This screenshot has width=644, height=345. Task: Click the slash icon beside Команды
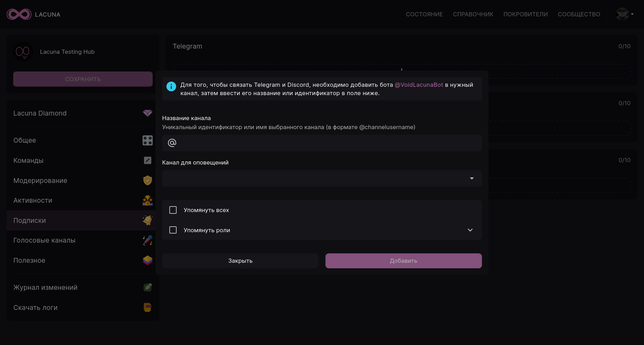pos(147,160)
